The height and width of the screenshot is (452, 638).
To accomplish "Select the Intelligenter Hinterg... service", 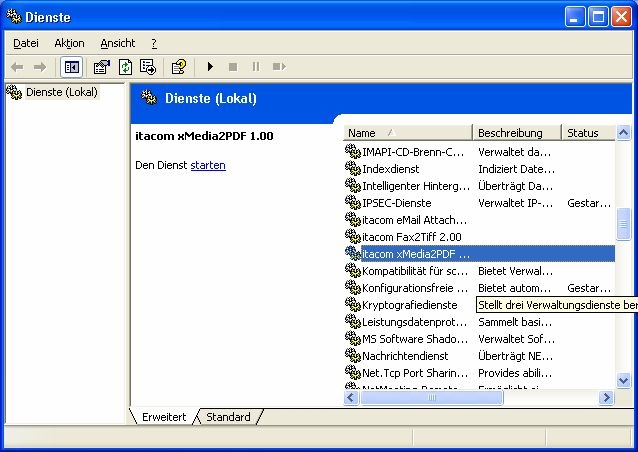I will pyautogui.click(x=479, y=186).
